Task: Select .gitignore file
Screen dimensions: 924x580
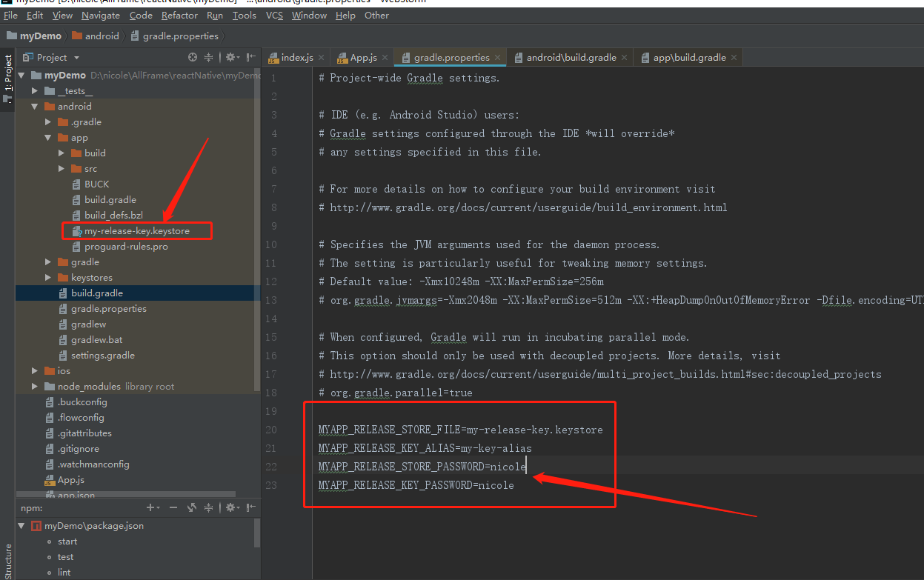Action: point(78,449)
